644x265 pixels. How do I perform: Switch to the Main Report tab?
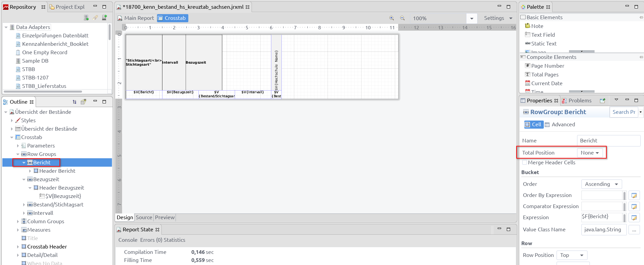[136, 18]
